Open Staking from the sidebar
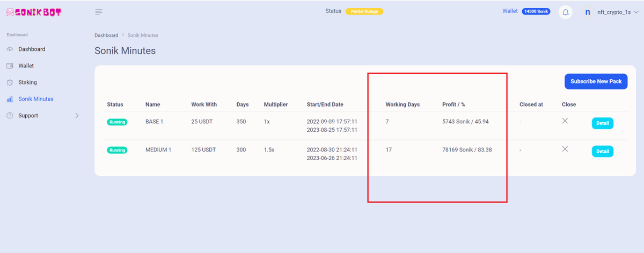Viewport: 644px width, 253px height. [x=27, y=83]
